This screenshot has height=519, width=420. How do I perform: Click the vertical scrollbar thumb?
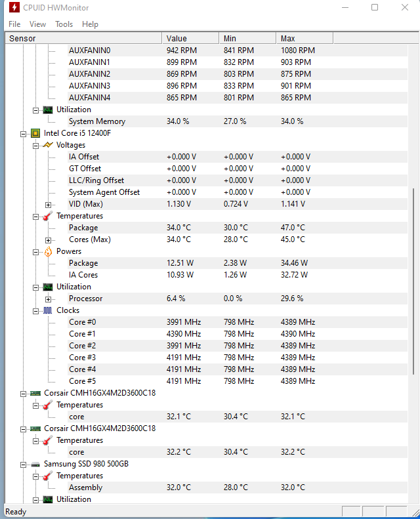413,281
